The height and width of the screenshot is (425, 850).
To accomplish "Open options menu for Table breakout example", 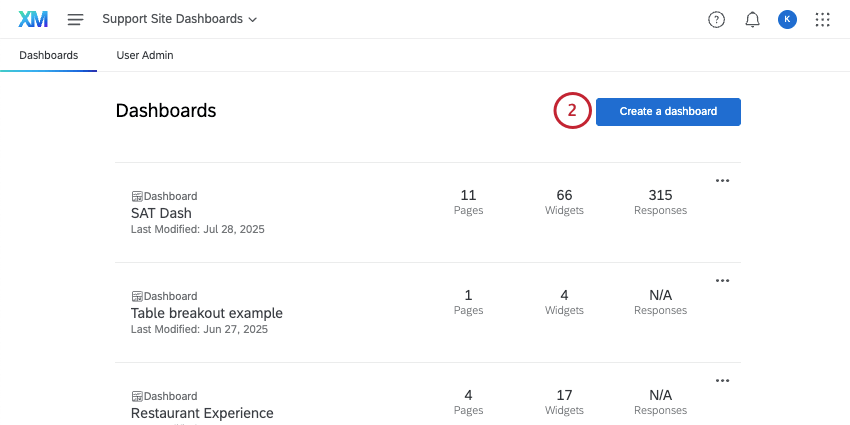I will click(722, 281).
